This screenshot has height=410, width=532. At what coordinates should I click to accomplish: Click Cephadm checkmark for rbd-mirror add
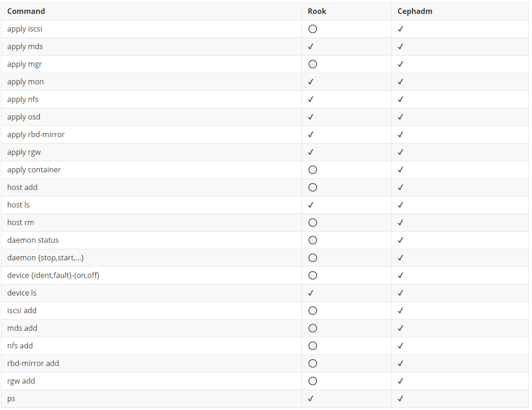pyautogui.click(x=401, y=364)
